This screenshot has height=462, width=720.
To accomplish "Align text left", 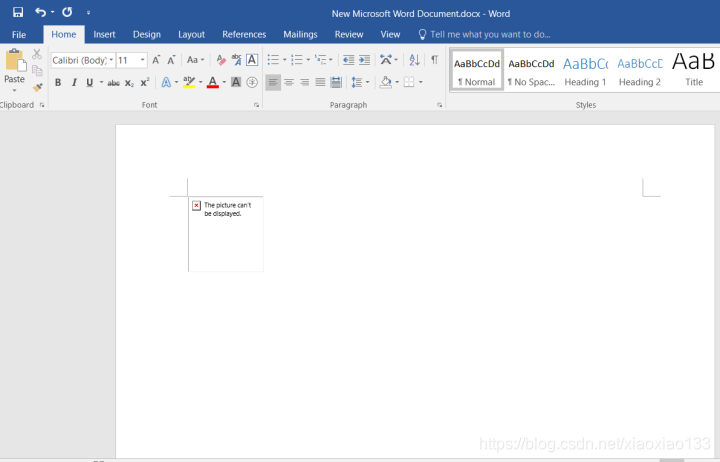I will 273,83.
